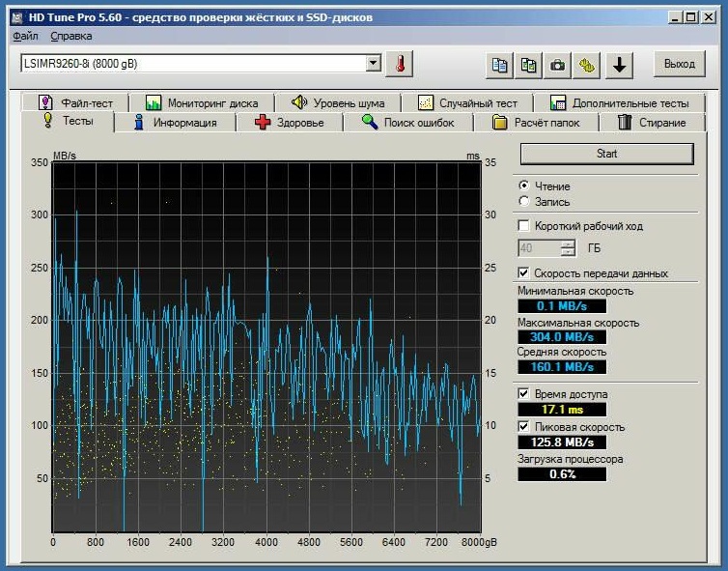Click the short stroke ГБ spinner arrows
This screenshot has width=728, height=571.
(568, 248)
